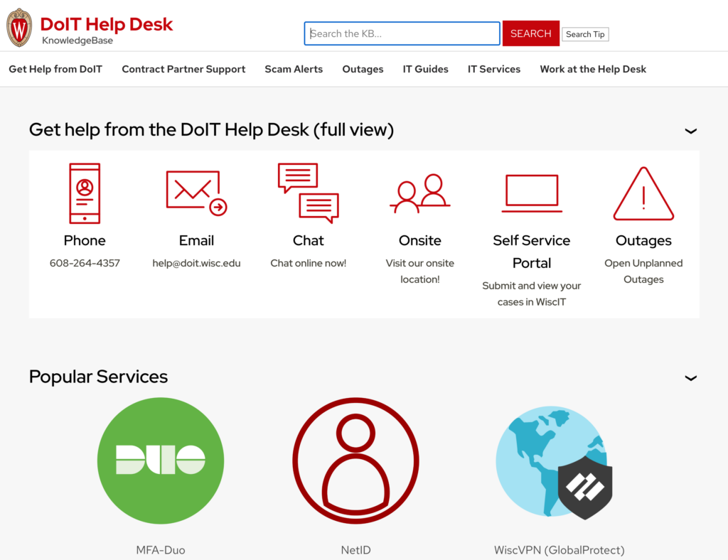This screenshot has height=560, width=728.
Task: Open the DoIT Help Desk title link
Action: (107, 24)
